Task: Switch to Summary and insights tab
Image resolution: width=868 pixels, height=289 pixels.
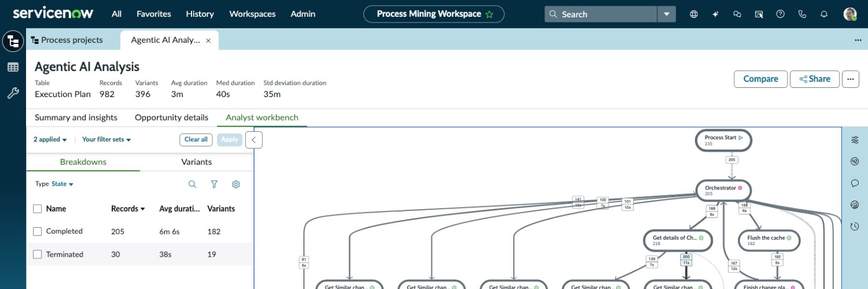Action: pyautogui.click(x=76, y=117)
